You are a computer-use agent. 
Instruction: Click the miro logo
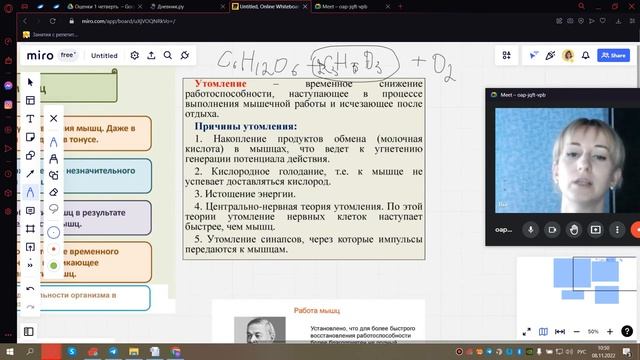tap(40, 55)
